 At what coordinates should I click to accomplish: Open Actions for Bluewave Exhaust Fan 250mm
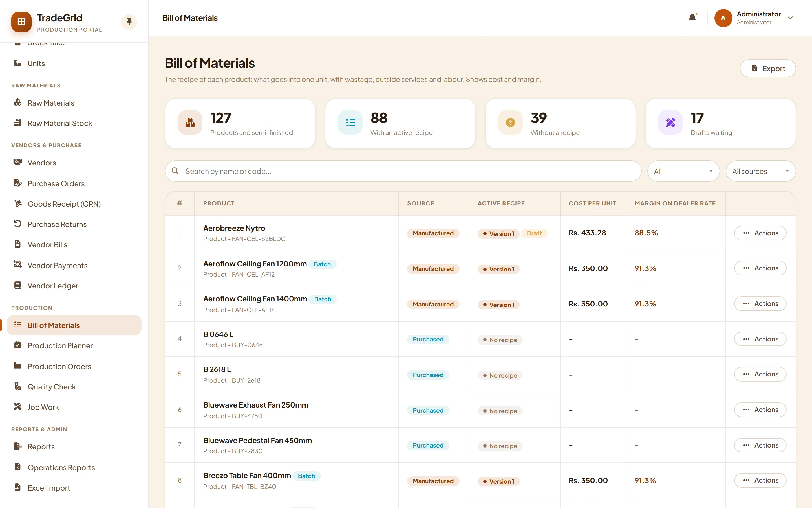760,410
